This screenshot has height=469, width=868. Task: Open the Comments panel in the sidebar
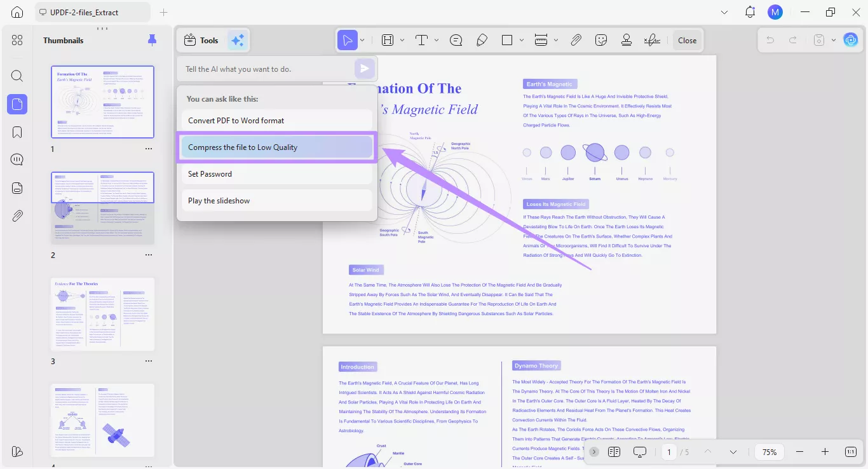(x=17, y=160)
